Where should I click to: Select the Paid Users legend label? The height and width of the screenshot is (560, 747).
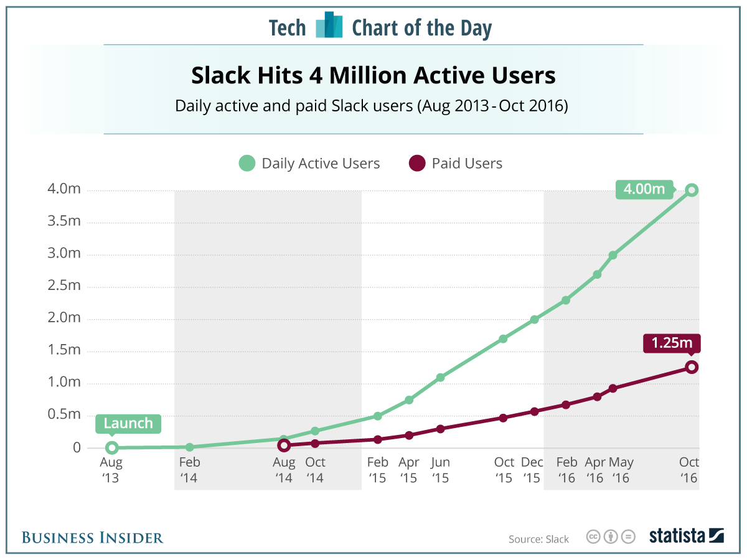point(467,164)
